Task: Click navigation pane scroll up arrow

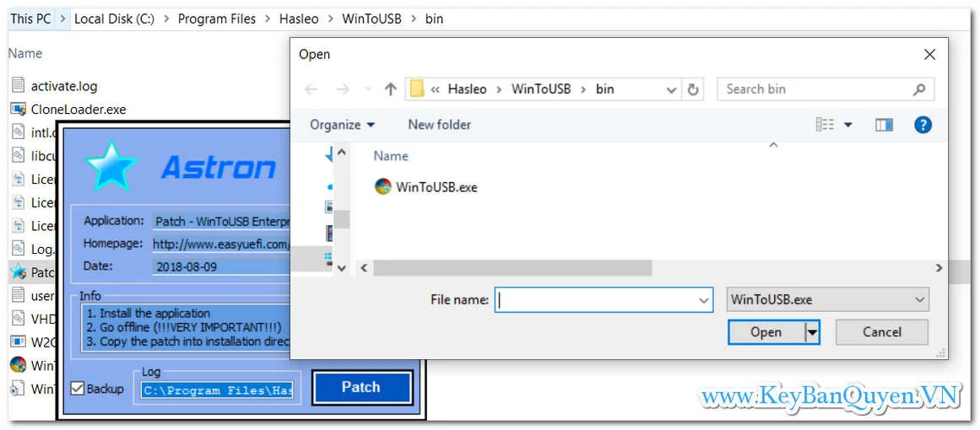Action: [341, 152]
